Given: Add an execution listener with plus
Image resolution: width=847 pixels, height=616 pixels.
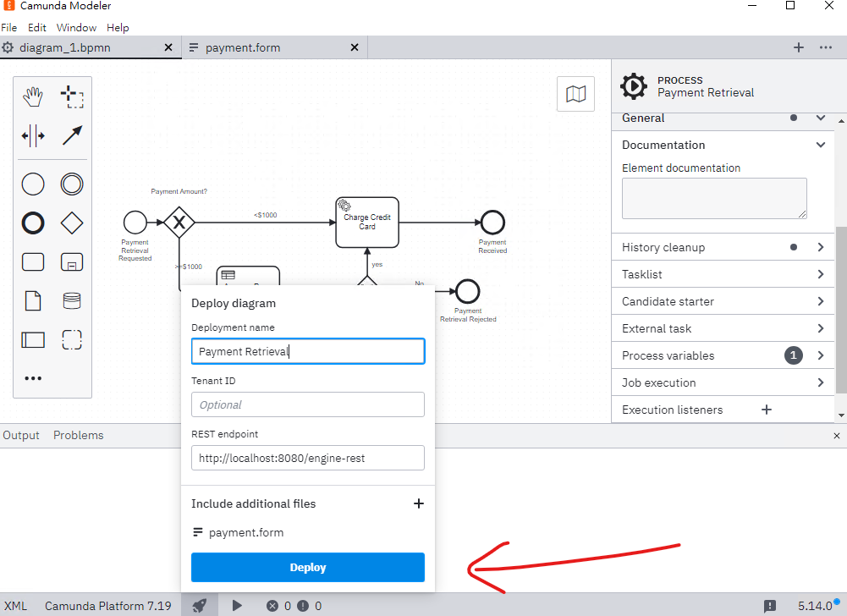Looking at the screenshot, I should click(767, 410).
